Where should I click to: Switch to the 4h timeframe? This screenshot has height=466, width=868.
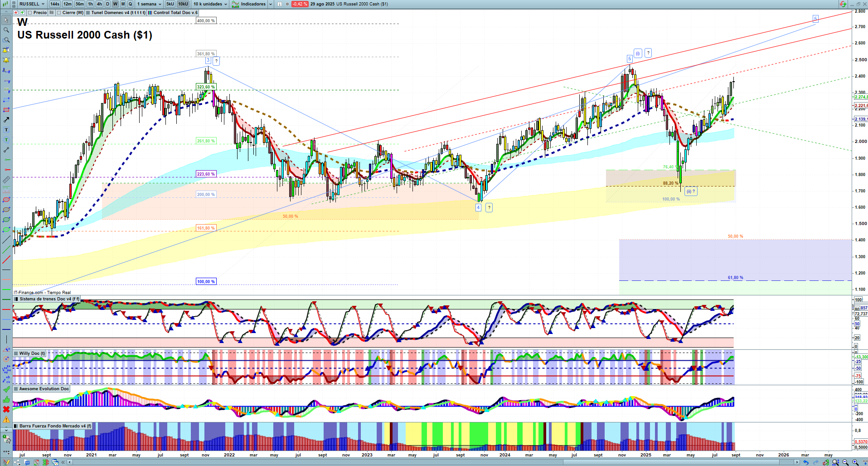pos(99,4)
